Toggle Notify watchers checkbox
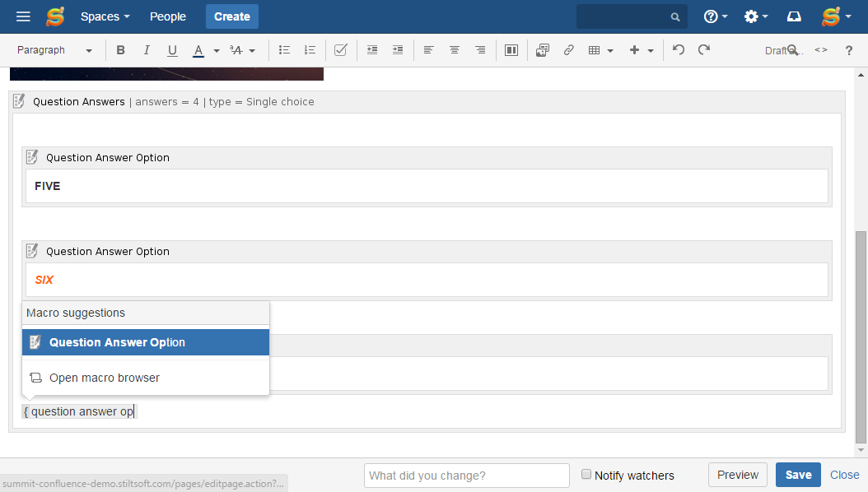 [586, 474]
